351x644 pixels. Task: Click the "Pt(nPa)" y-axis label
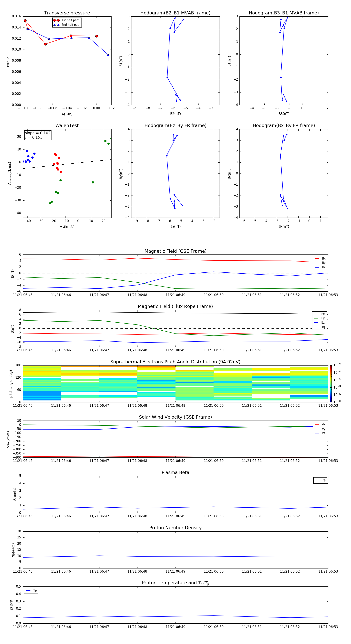pos(8,61)
